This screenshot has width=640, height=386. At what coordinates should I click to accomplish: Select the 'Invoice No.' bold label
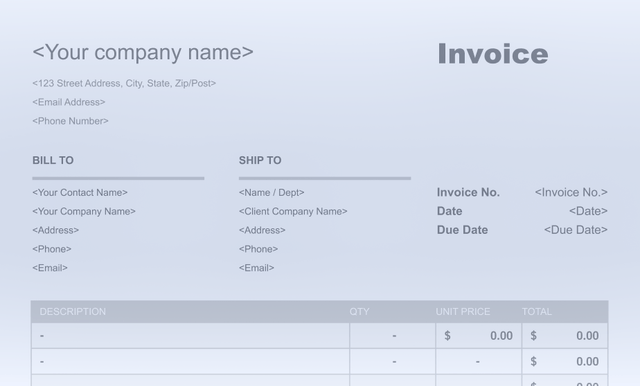[x=468, y=192]
